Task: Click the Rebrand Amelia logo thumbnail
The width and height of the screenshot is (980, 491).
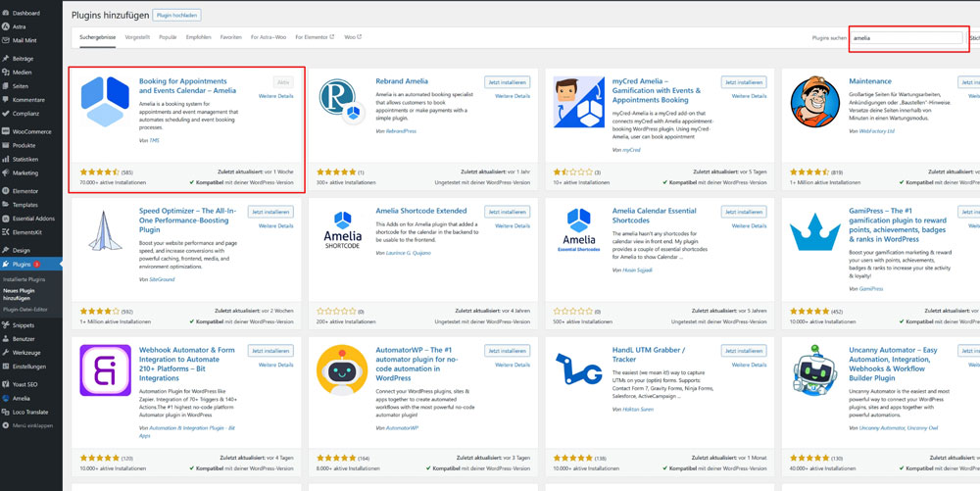Action: pyautogui.click(x=342, y=102)
